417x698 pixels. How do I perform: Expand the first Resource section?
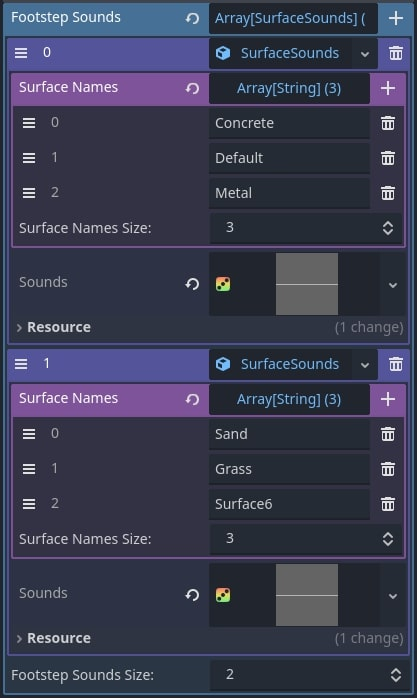coord(54,327)
